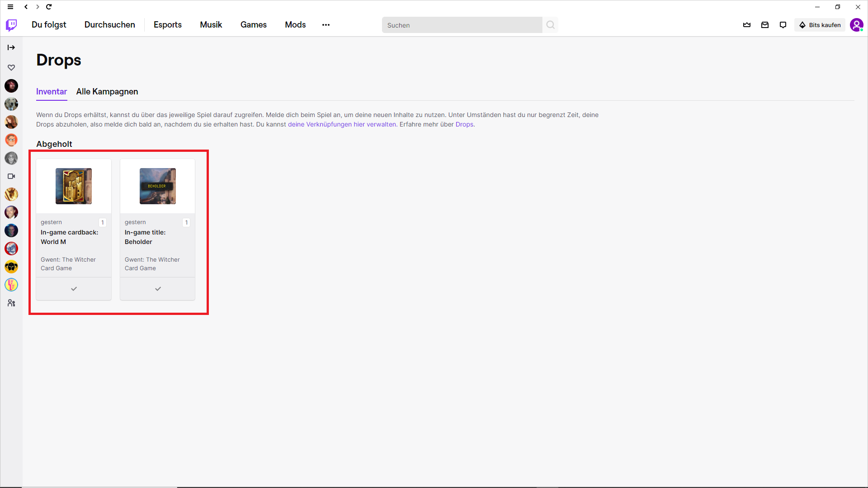Click the find friends people icon
The width and height of the screenshot is (868, 488).
tap(11, 303)
